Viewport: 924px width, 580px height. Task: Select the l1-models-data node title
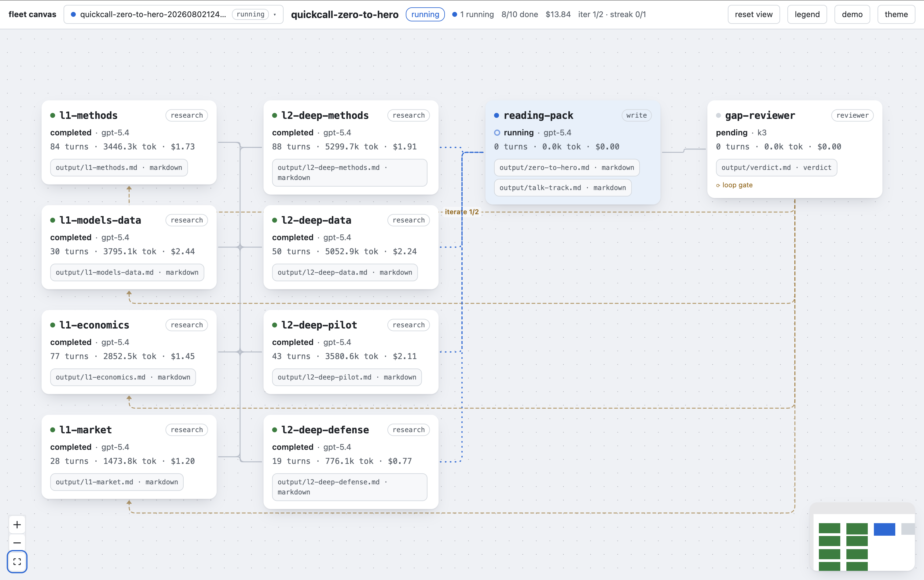click(101, 220)
